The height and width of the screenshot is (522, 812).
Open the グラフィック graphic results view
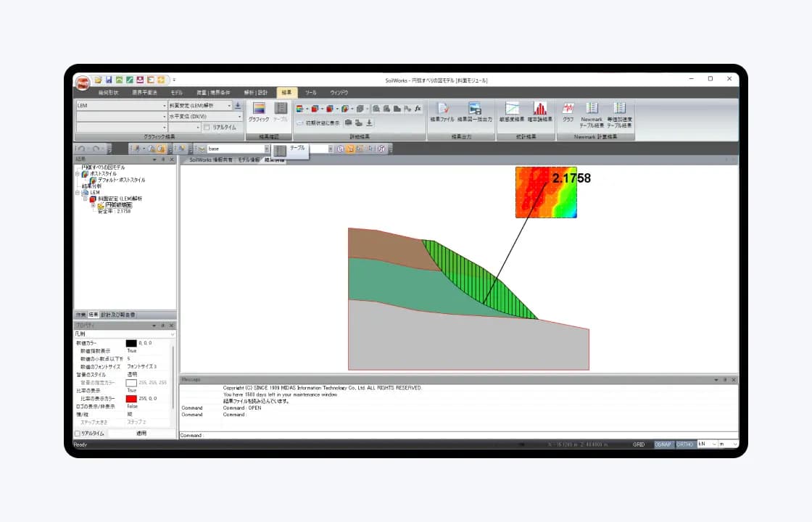click(258, 112)
